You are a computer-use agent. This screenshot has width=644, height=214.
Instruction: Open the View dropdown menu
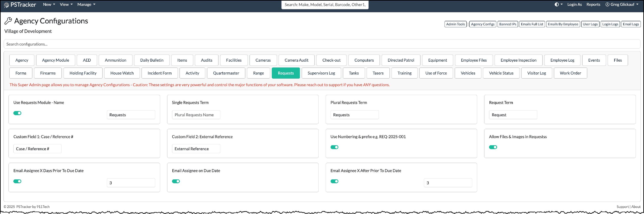click(x=66, y=5)
